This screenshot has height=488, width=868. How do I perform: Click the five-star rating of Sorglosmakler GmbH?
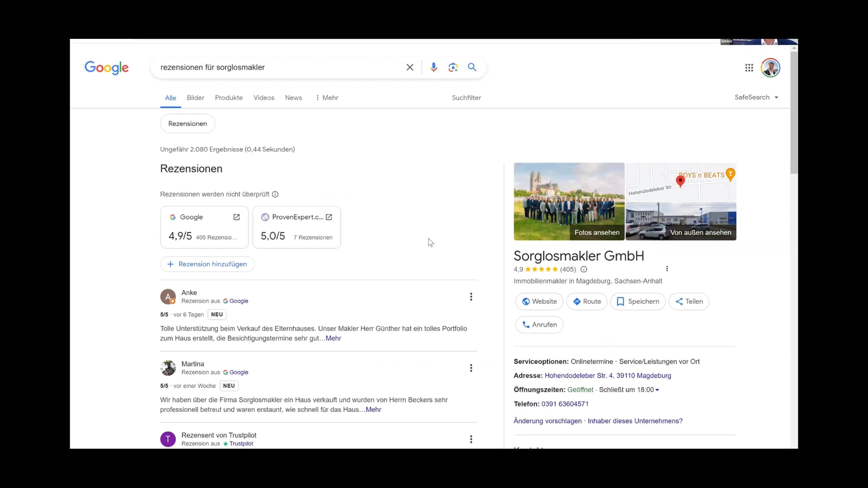[541, 269]
